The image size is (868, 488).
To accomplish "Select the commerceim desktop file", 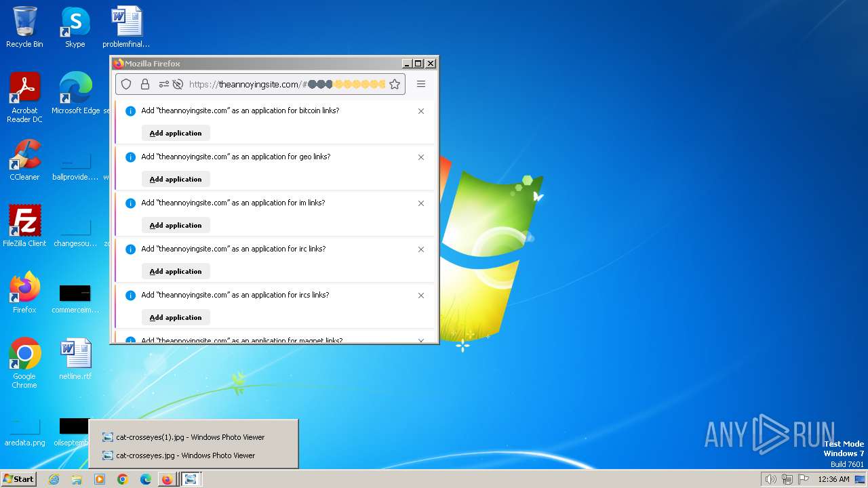I will (x=75, y=298).
